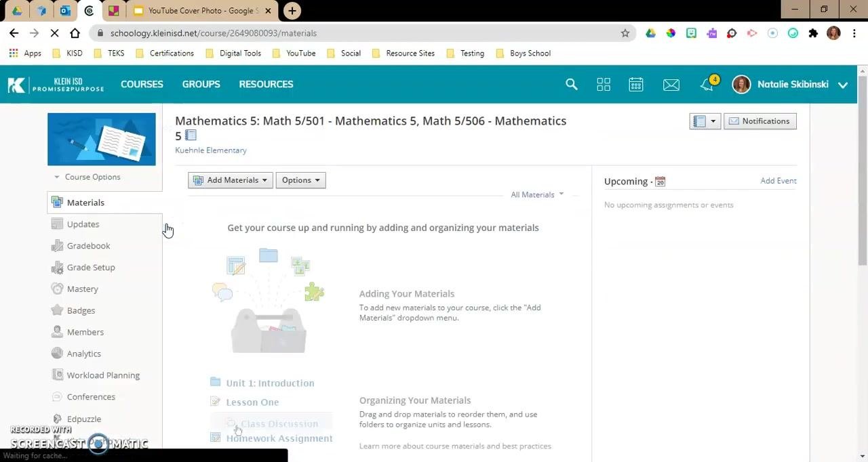Click the Conferences icon in sidebar
Viewport: 868px width, 462px height.
(57, 397)
